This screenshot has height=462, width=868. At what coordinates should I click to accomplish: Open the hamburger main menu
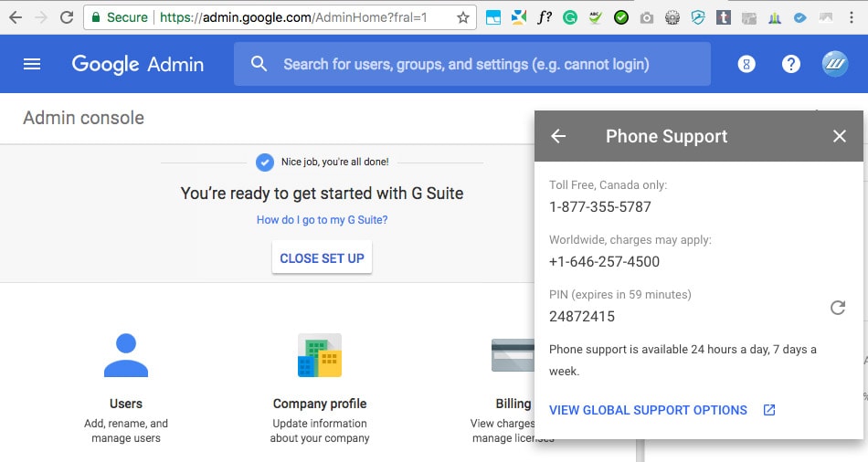pyautogui.click(x=32, y=64)
